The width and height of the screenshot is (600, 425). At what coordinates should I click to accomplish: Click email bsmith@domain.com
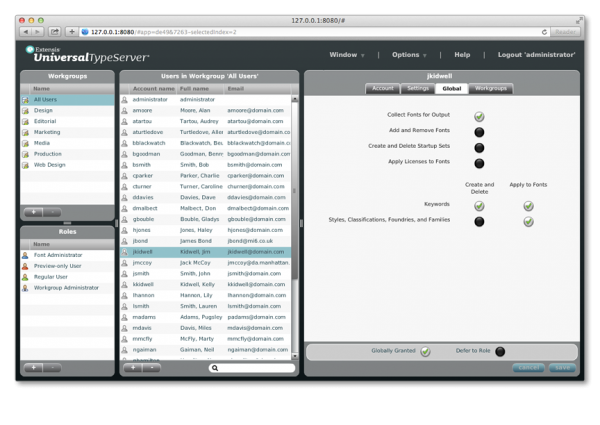coord(254,165)
